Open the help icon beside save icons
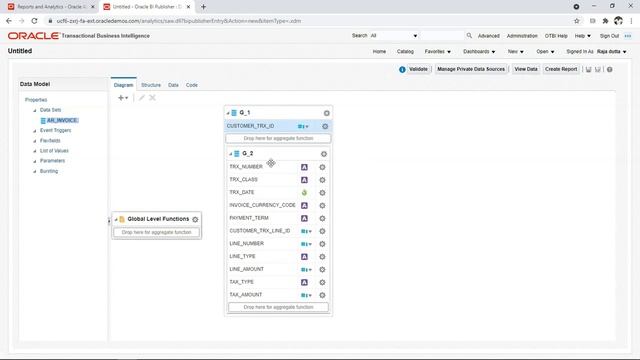 pyautogui.click(x=609, y=69)
